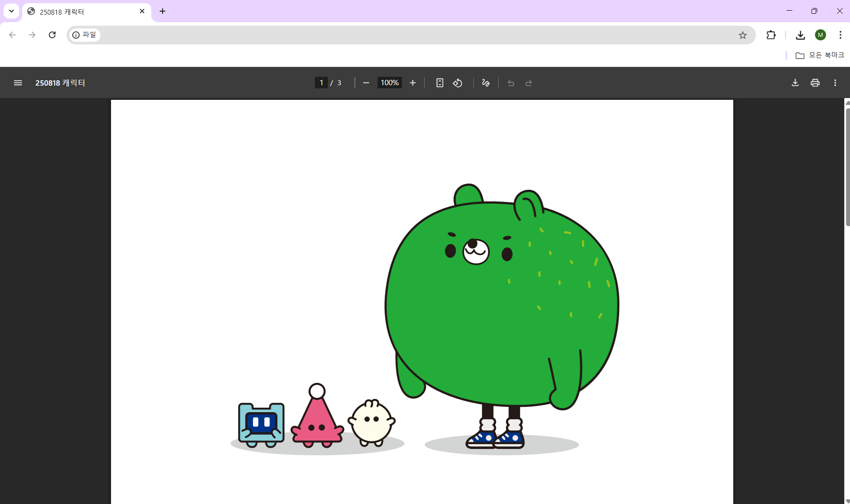
Task: Undo the last annotation
Action: click(511, 83)
